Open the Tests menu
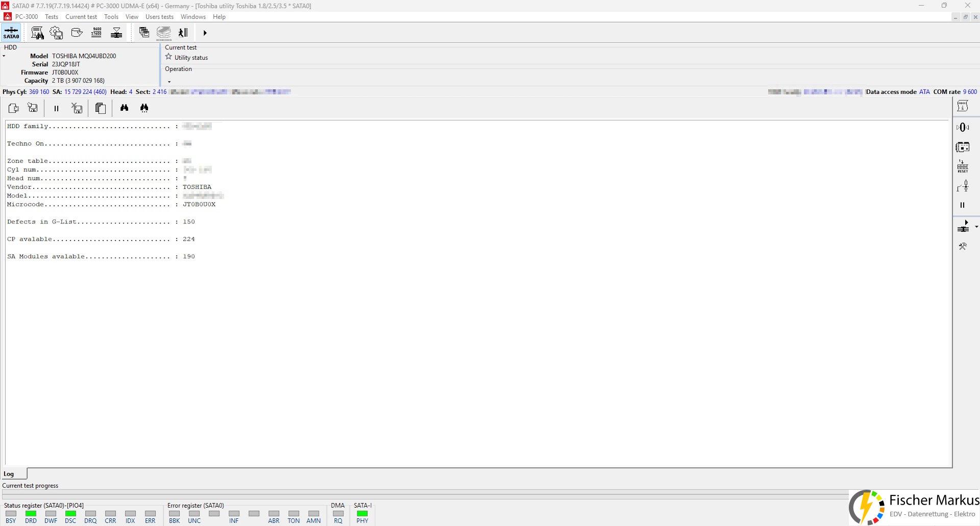This screenshot has height=526, width=980. point(52,17)
